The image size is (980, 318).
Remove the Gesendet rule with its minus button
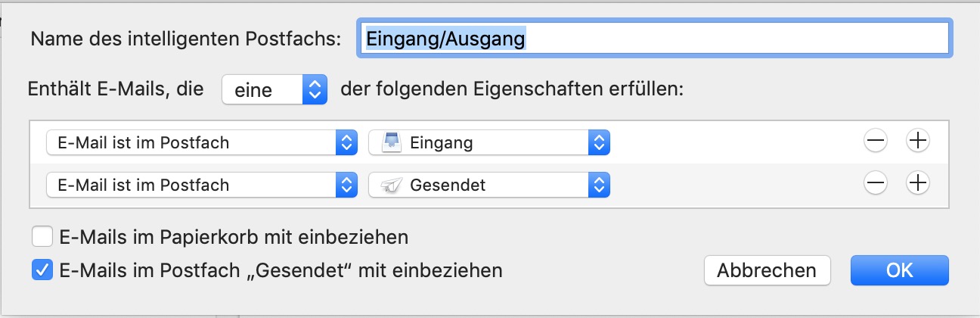pyautogui.click(x=875, y=183)
